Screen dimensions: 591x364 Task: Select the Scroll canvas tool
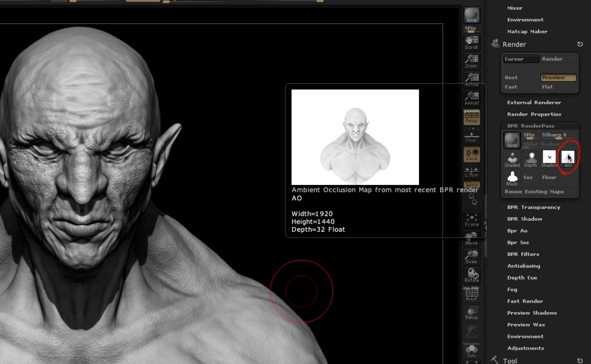472,42
